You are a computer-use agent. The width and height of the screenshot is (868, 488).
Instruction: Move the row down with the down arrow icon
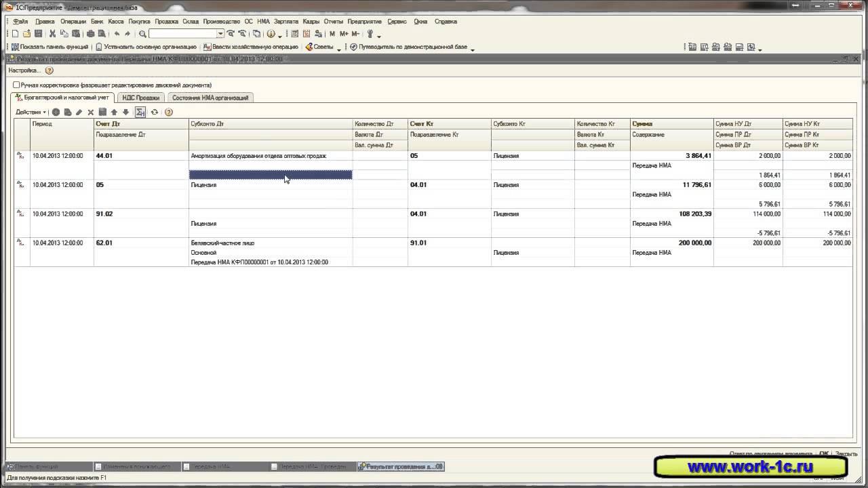point(125,112)
